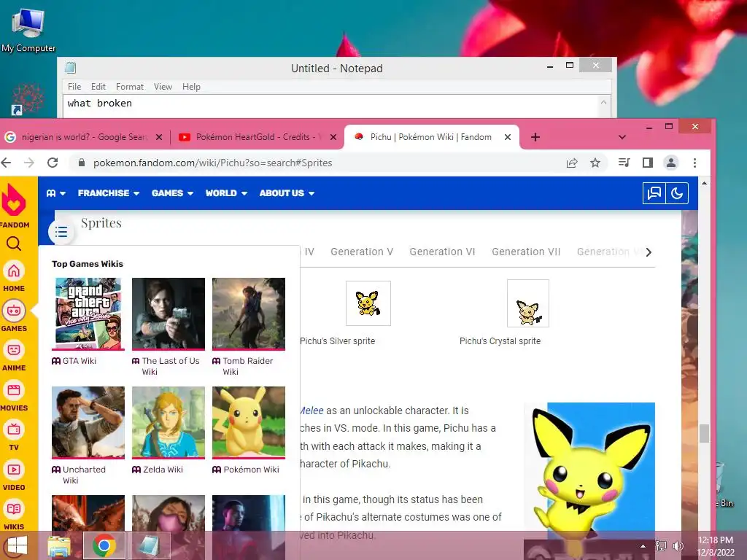Open Notepad Edit menu
Screen dimensions: 747x560
pos(98,87)
